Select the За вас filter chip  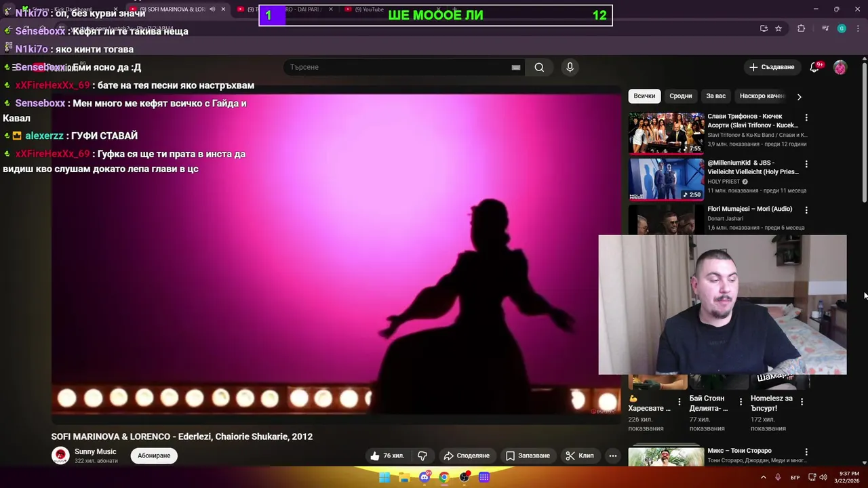[x=716, y=96]
